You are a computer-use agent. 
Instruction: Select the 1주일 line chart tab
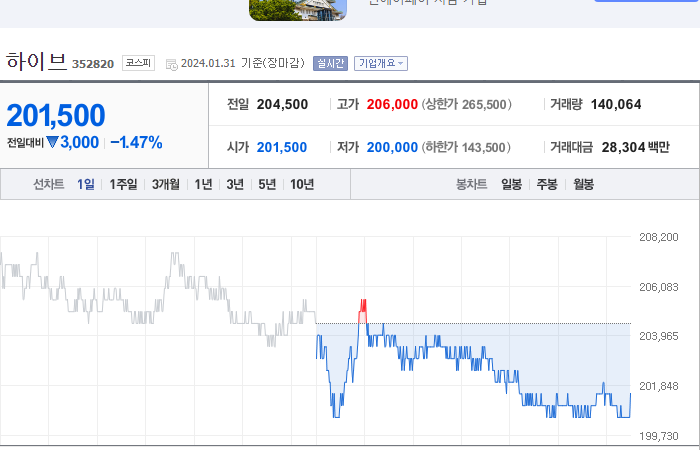(x=124, y=184)
